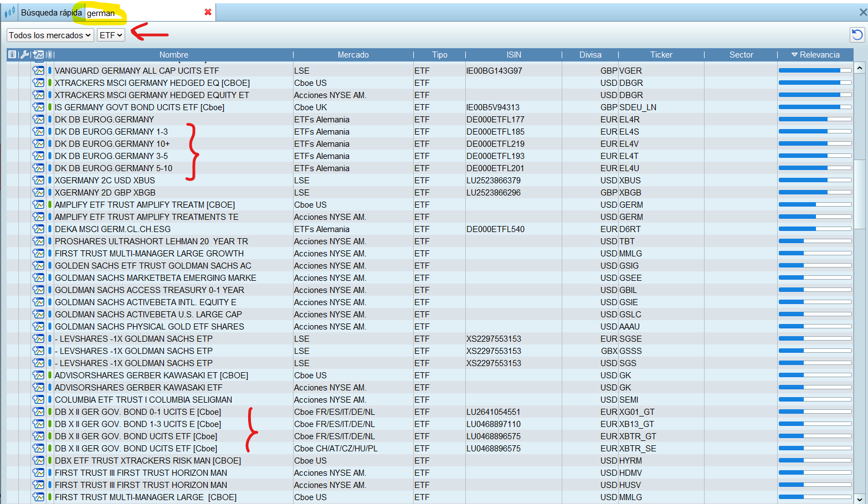Click ticker 'XBTR_GT'
The width and height of the screenshot is (868, 504).
(x=638, y=436)
